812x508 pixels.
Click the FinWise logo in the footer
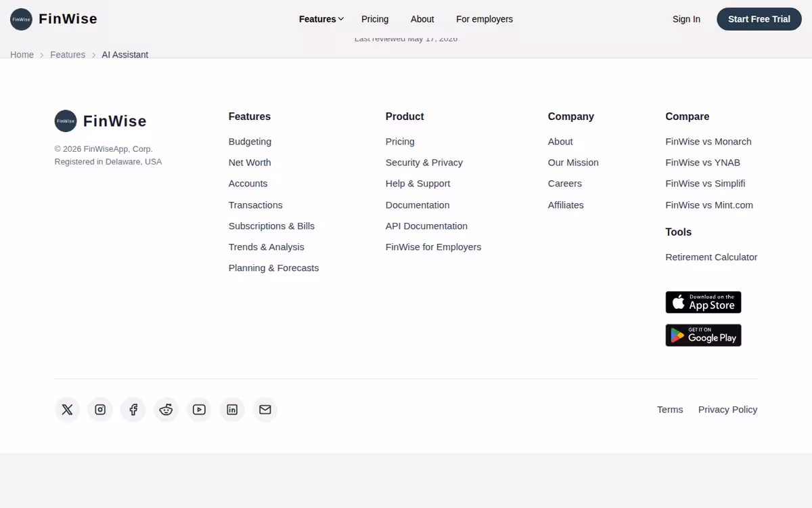tap(100, 121)
